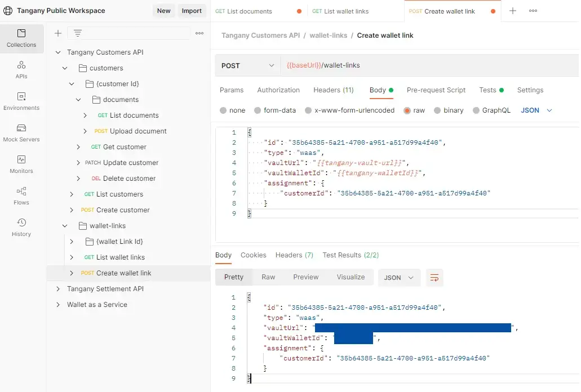Collapse the Tangany Customers API collection
The image size is (581, 392).
(58, 52)
